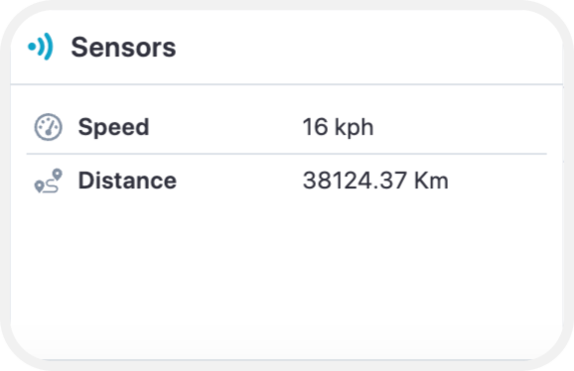Click the lower pin in Distance icon
The height and width of the screenshot is (371, 574).
39,187
